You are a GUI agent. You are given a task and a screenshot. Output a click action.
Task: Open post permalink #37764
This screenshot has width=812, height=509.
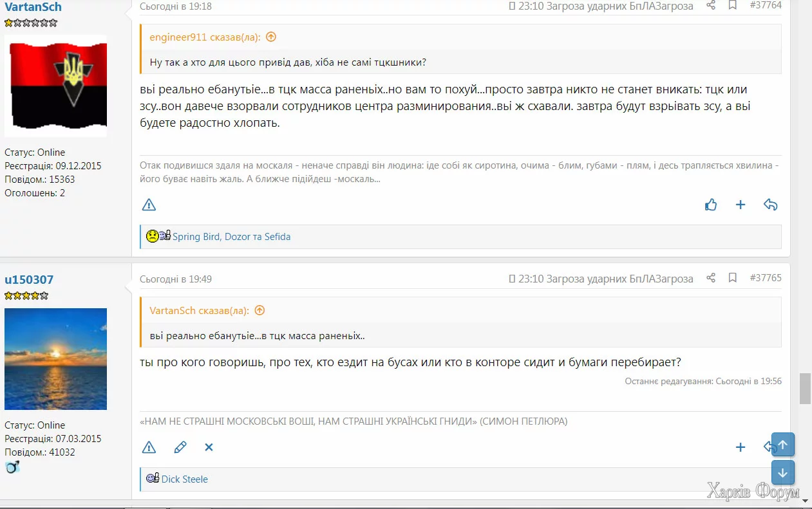[x=766, y=5]
